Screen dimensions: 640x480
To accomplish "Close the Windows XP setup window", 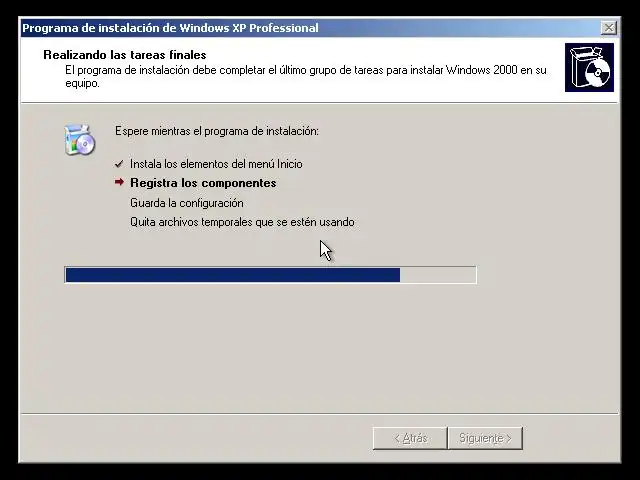I will pyautogui.click(x=609, y=28).
